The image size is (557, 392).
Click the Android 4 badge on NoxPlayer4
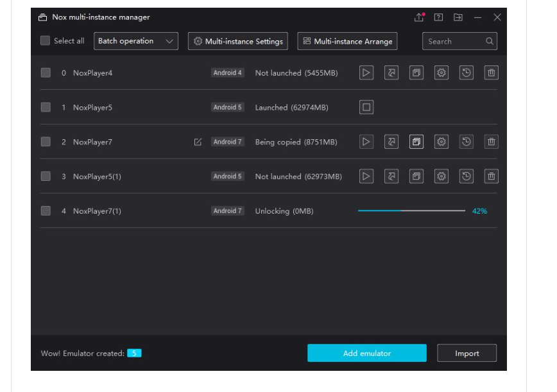(x=227, y=72)
